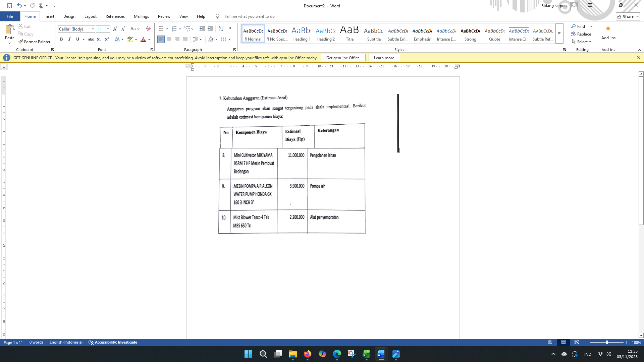Toggle Print Layout view button
Image resolution: width=644 pixels, height=362 pixels.
coord(563,342)
